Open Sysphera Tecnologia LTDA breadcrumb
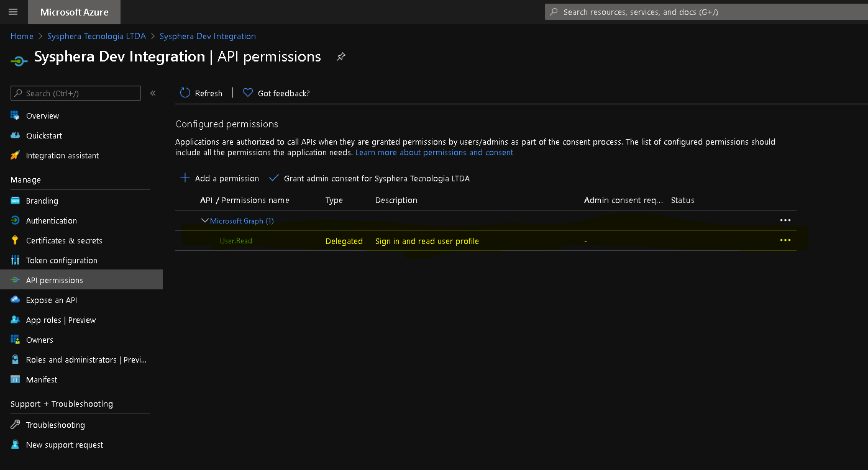Image resolution: width=868 pixels, height=470 pixels. [96, 36]
